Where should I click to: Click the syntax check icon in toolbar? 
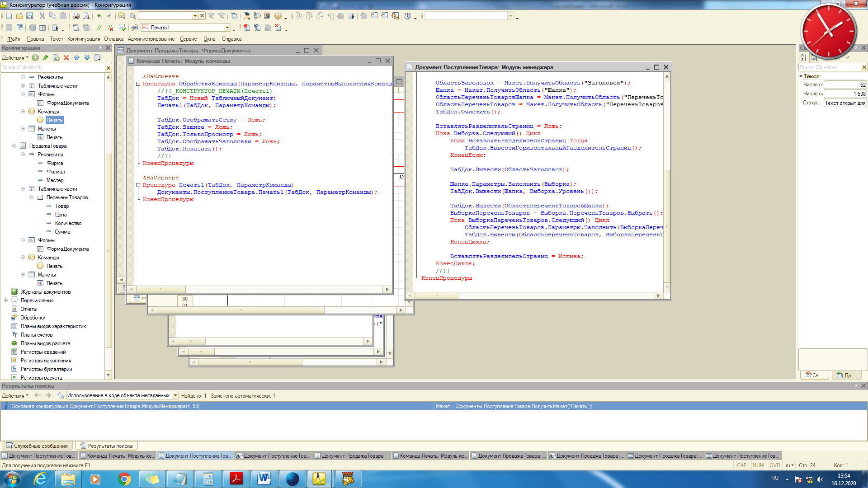(x=123, y=28)
